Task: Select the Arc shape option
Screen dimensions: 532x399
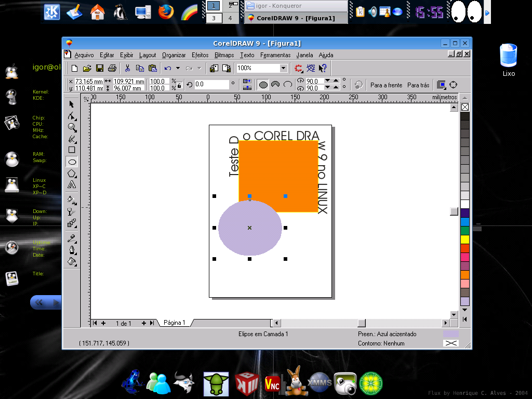Action: tap(288, 85)
